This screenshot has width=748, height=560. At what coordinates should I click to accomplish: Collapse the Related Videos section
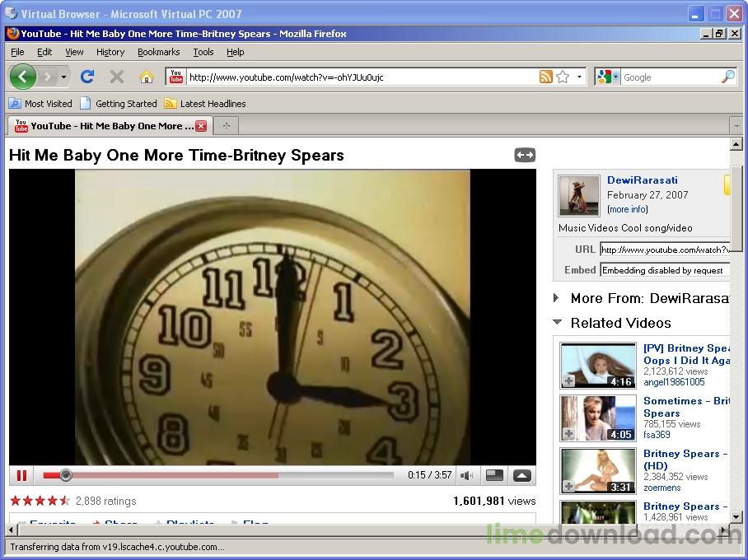click(557, 323)
